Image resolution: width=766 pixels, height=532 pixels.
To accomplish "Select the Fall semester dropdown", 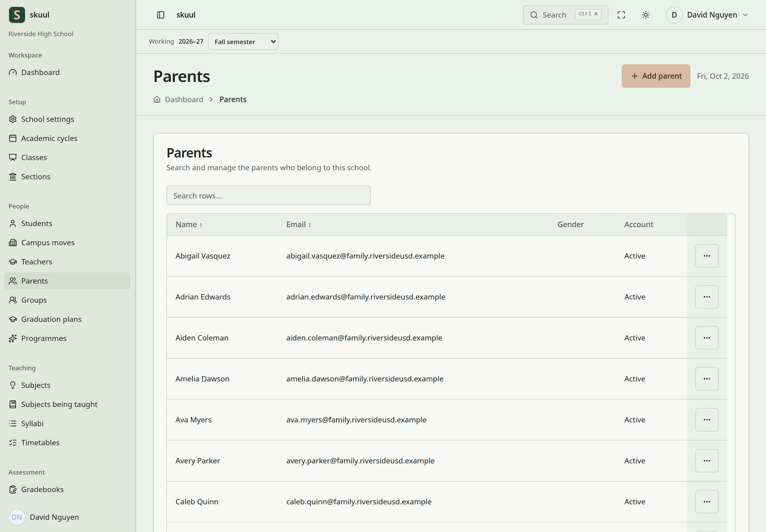I will click(243, 42).
